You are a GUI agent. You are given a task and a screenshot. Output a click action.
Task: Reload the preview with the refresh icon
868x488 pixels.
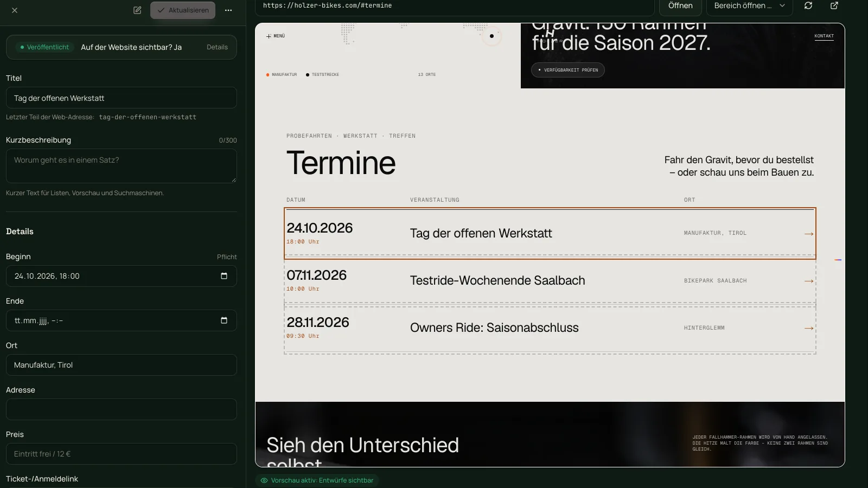pos(808,6)
